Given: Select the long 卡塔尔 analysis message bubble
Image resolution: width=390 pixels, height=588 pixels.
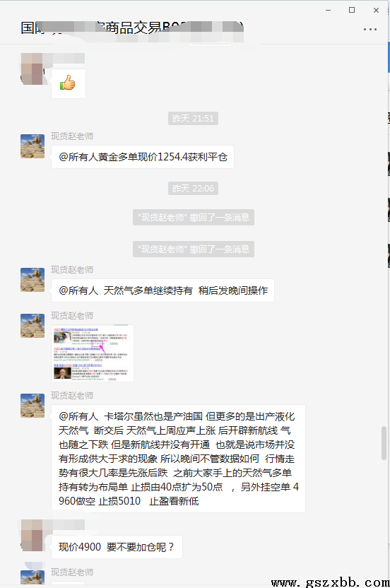Looking at the screenshot, I should (178, 459).
